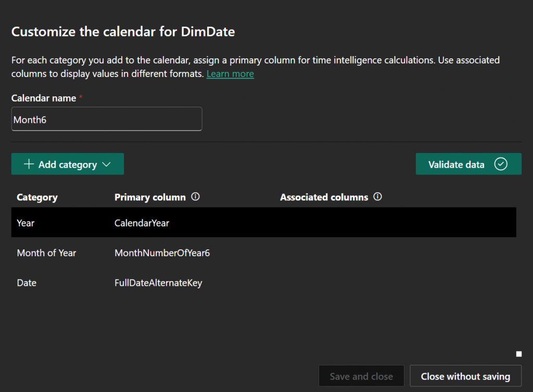Image resolution: width=533 pixels, height=392 pixels.
Task: Click the Associated columns header label
Action: click(x=324, y=197)
